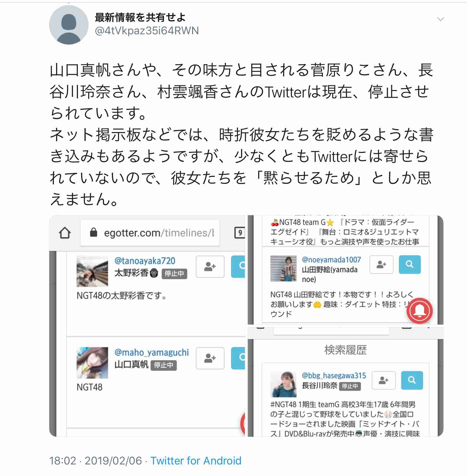467x476 pixels.
Task: Tap follow-user icon beside @tanoayaka720
Action: 210,266
